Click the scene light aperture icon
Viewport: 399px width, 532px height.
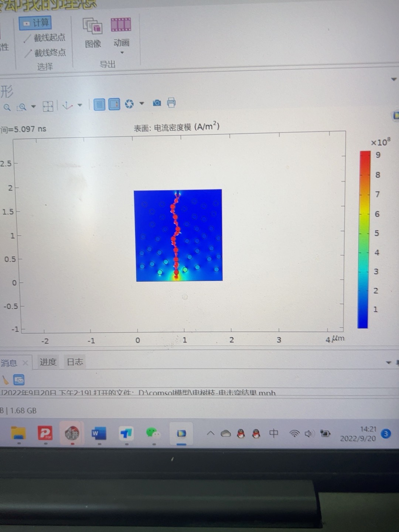tap(129, 104)
